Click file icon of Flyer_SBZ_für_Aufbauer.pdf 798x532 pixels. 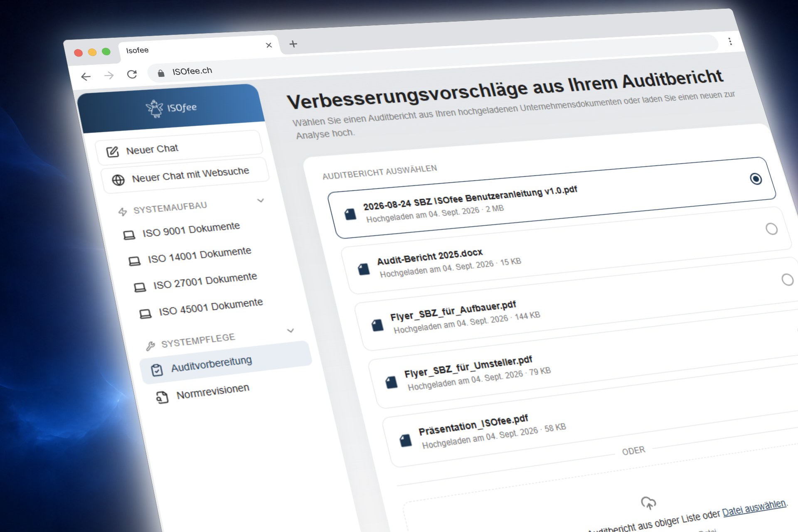(x=377, y=325)
